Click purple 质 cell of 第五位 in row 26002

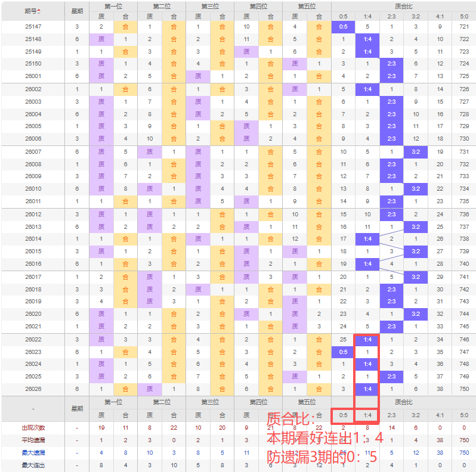[295, 89]
